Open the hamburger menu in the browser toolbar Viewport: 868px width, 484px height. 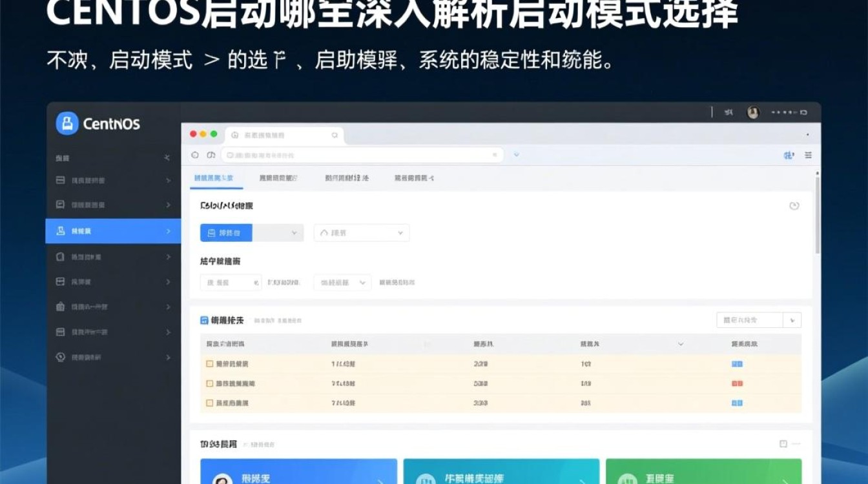pyautogui.click(x=809, y=155)
